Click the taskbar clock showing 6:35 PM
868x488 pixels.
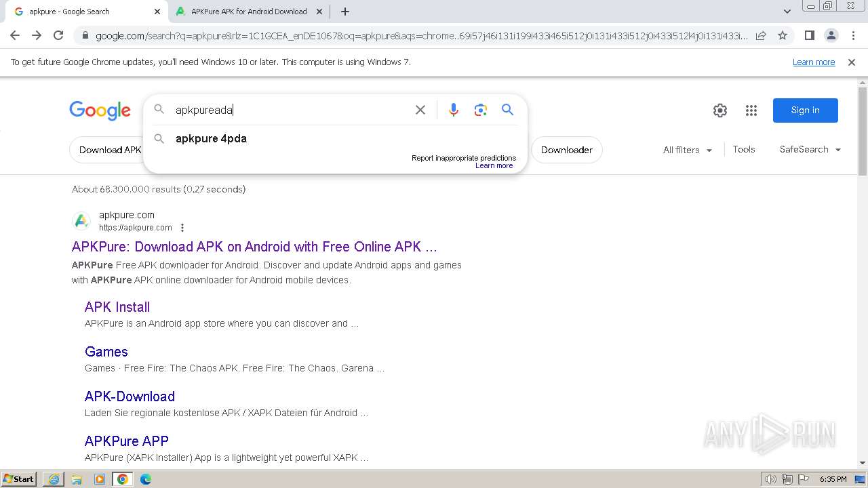click(833, 479)
